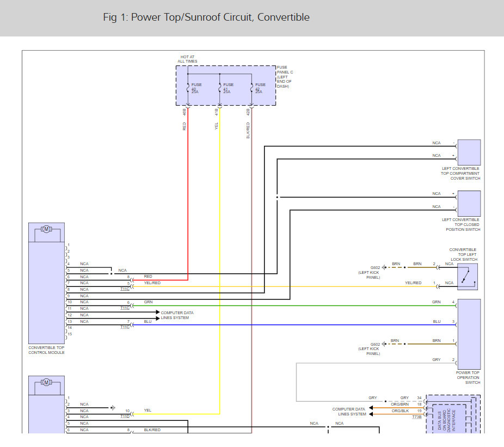This screenshot has height=447, width=504.
Task: Click the Left Convertible Top Closed Position Switch box
Action: point(469,204)
